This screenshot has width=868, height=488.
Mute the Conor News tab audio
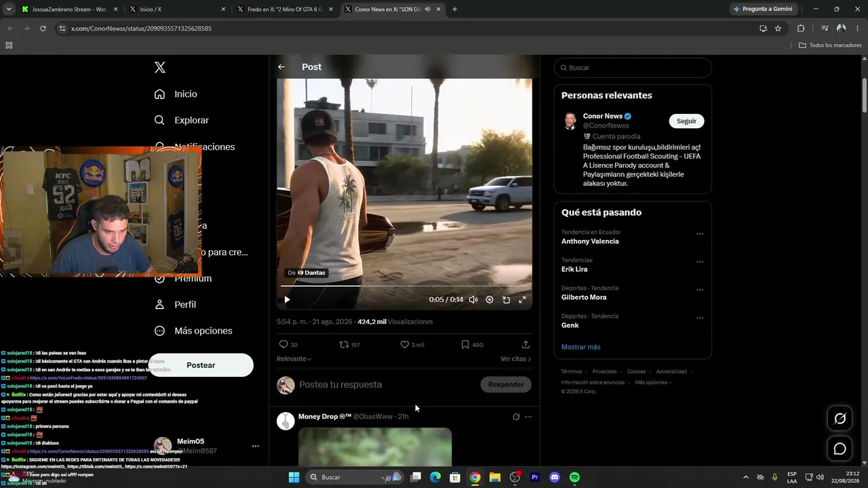click(x=428, y=9)
